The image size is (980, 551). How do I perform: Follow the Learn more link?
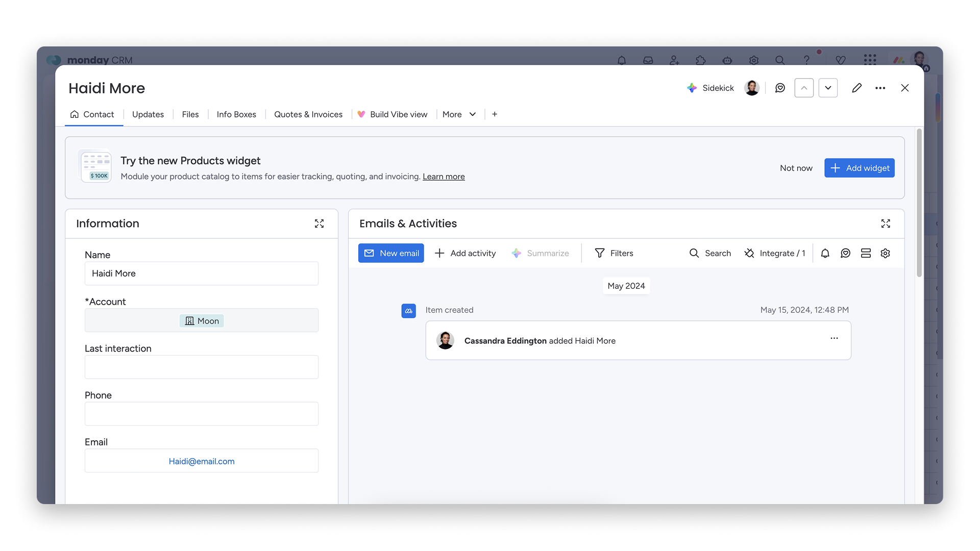pyautogui.click(x=444, y=177)
